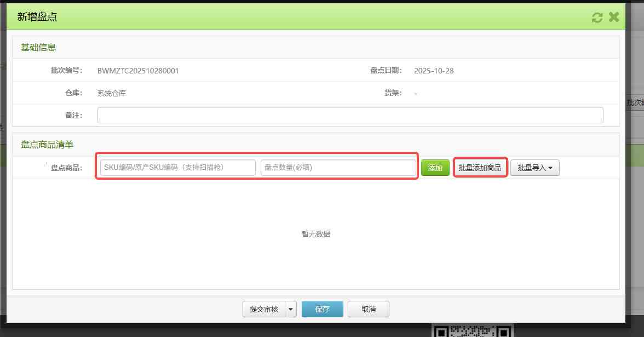Open 批量添加商品 to batch add products
Image resolution: width=644 pixels, height=337 pixels.
pos(480,168)
